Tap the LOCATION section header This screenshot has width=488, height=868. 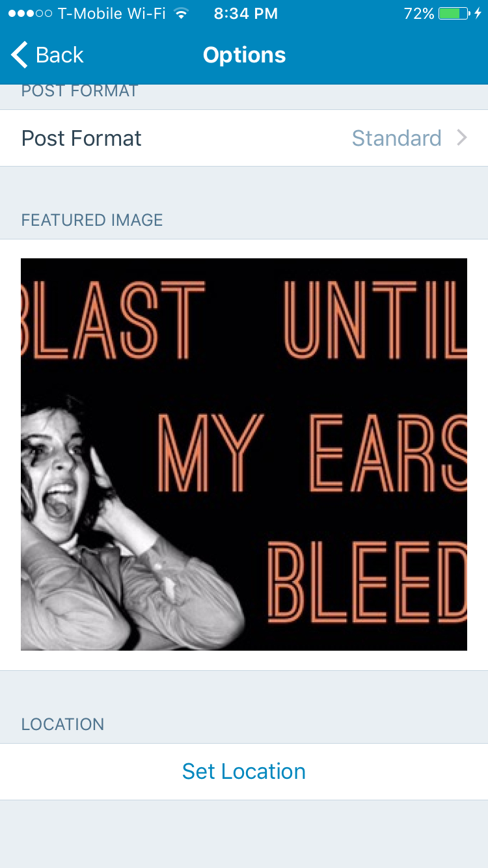coord(62,724)
